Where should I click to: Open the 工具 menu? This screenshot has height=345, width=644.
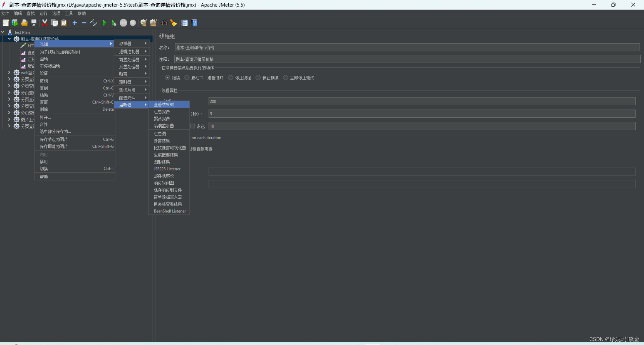pyautogui.click(x=69, y=13)
